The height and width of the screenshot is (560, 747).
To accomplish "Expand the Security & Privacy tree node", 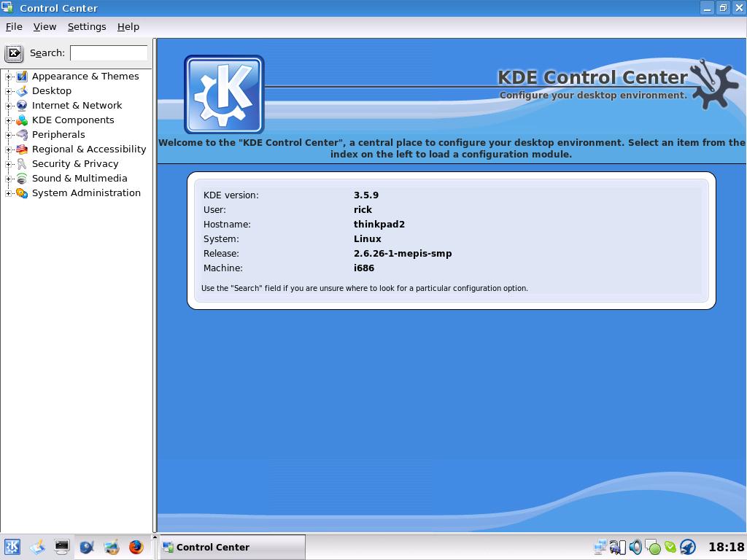I will pos(8,164).
